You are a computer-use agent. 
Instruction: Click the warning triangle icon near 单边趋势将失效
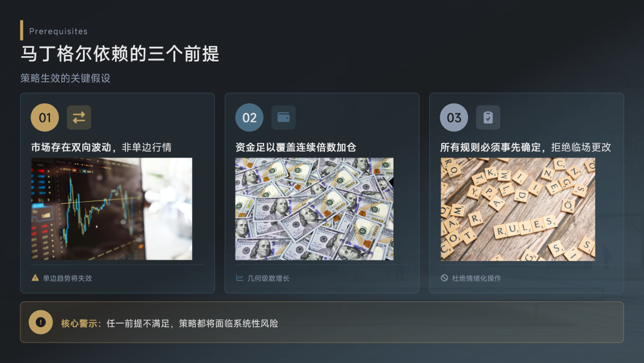point(35,278)
